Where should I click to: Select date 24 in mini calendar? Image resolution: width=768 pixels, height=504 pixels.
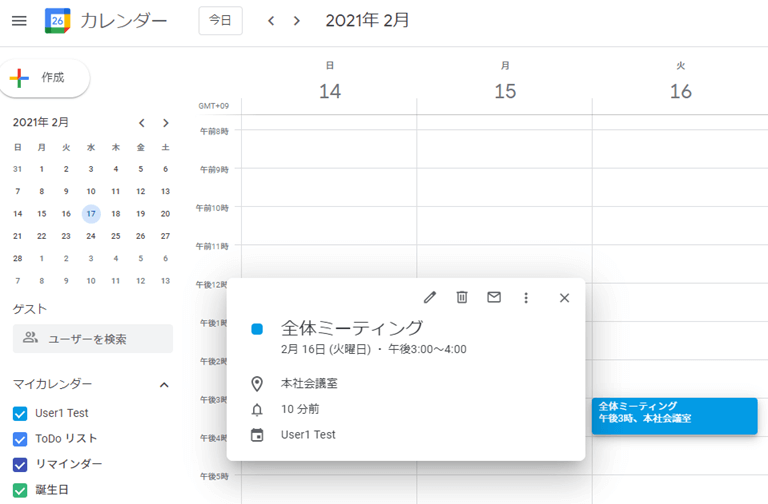pos(91,236)
